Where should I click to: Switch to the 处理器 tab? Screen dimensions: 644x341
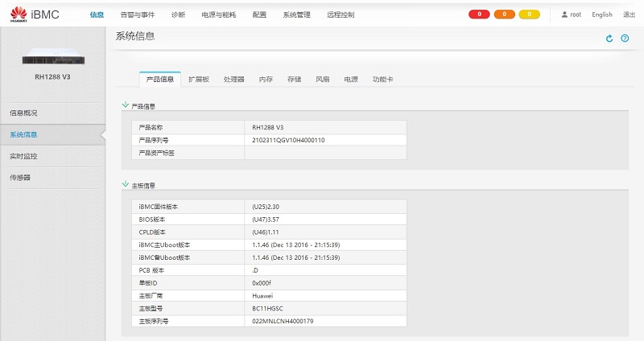pos(233,79)
